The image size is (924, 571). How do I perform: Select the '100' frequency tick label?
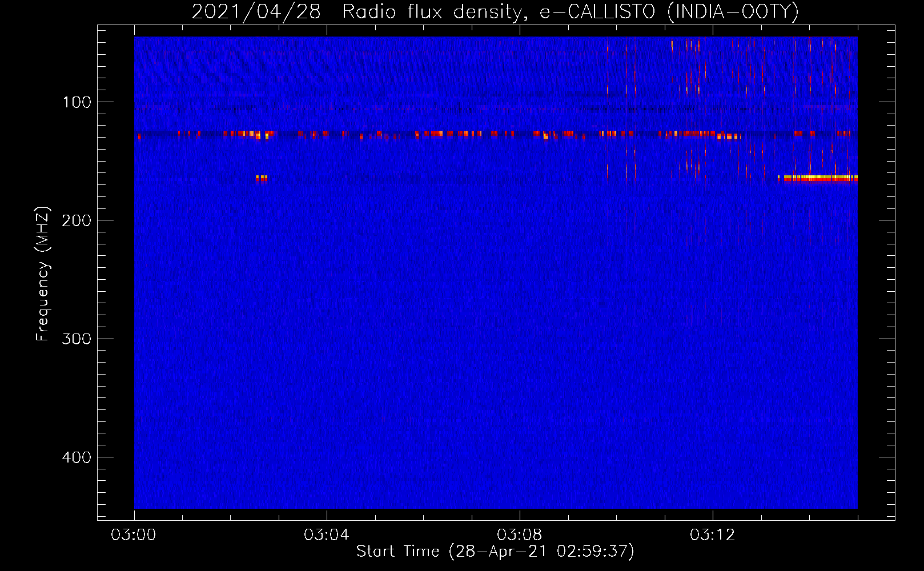coord(77,102)
